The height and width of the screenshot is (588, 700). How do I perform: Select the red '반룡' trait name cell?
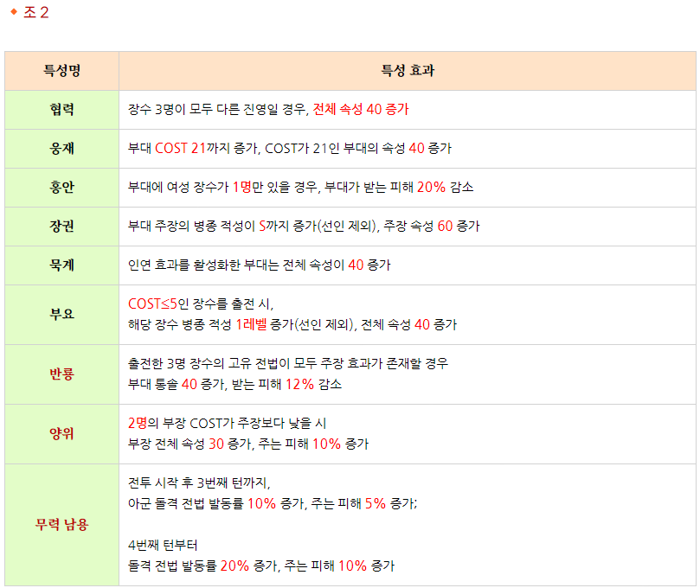click(x=61, y=374)
